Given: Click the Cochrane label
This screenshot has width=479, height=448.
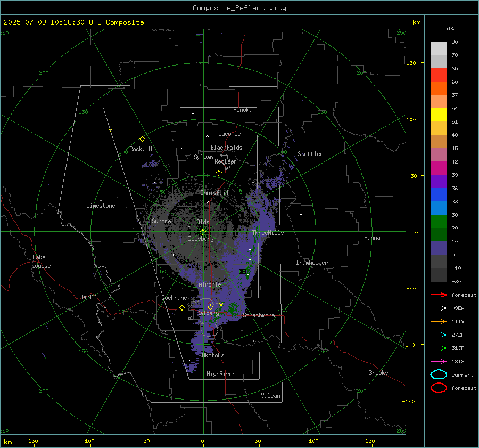Looking at the screenshot, I should click(174, 298).
